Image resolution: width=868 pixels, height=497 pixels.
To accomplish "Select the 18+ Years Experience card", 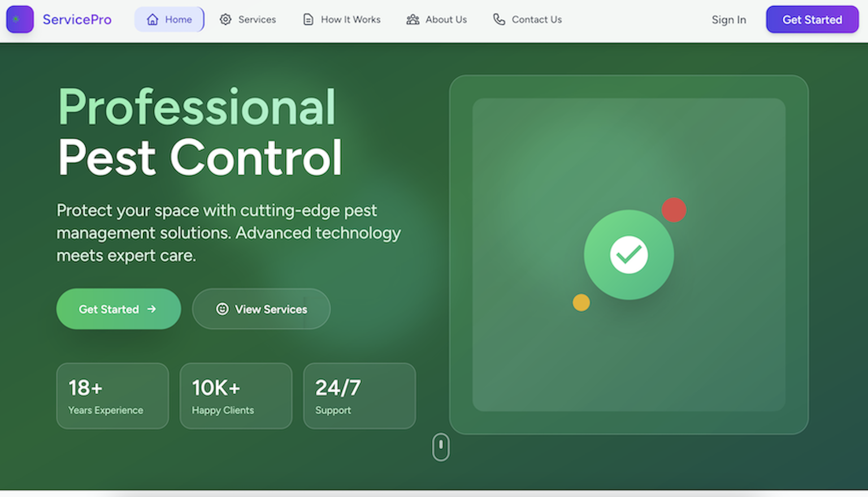I will point(112,396).
